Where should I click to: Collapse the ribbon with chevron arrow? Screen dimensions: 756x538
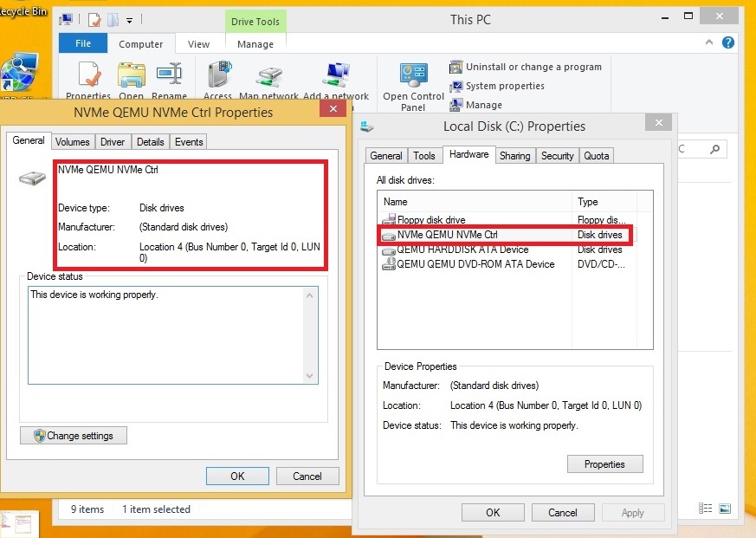coord(708,42)
